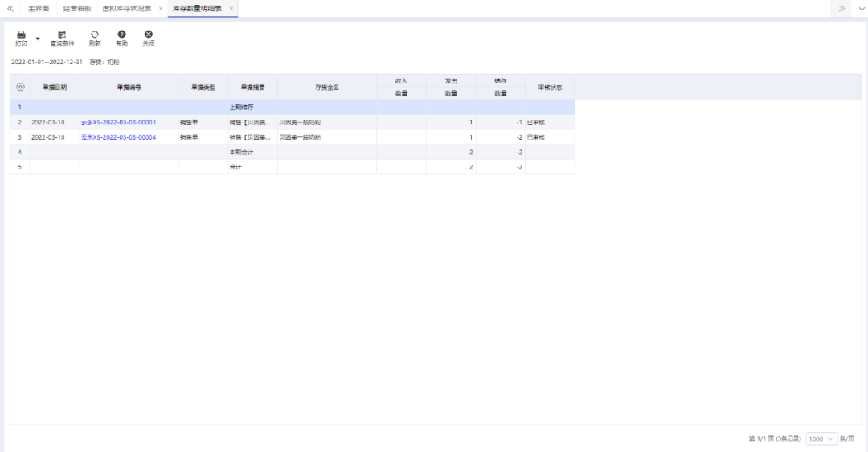Open the 1000 page-size dropdown
This screenshot has width=868, height=452.
[821, 438]
